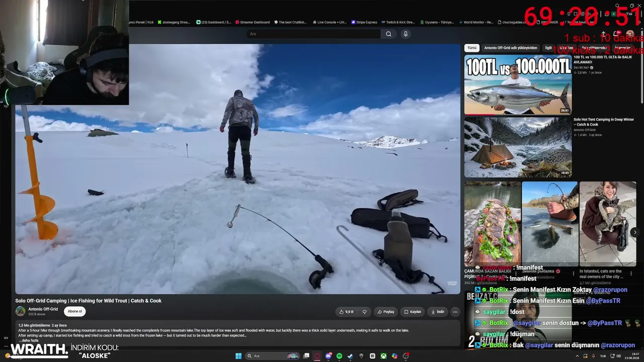This screenshot has height=362, width=644.
Task: Open the 100TL vs 100.000TL video thumbnail
Action: (518, 84)
